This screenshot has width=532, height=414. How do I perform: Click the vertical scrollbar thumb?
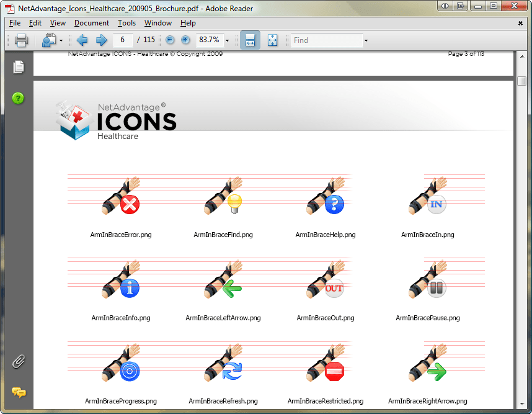pyautogui.click(x=522, y=81)
